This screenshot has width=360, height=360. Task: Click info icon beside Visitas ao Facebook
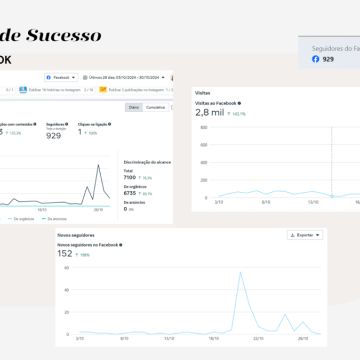[x=239, y=103]
